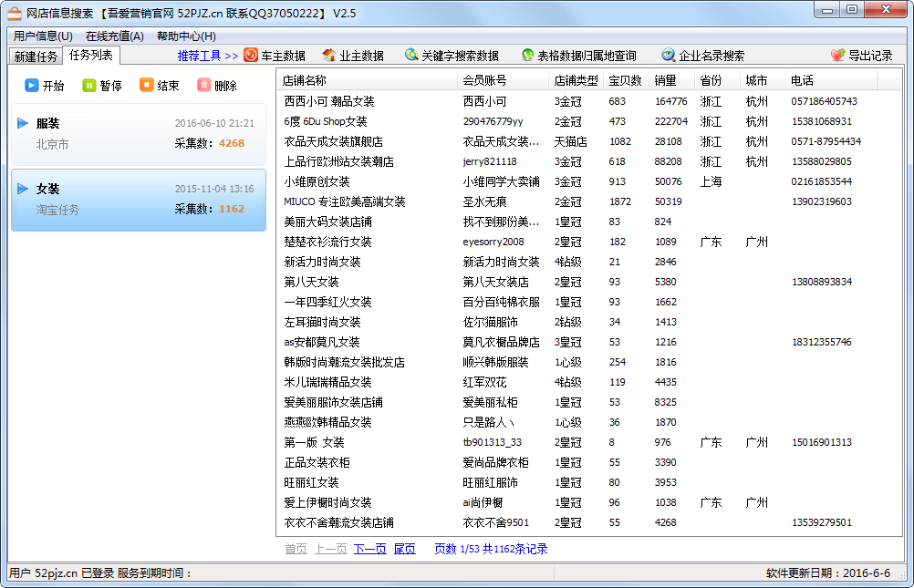Open the 用户信息(U) menu
914x588 pixels.
(x=43, y=36)
